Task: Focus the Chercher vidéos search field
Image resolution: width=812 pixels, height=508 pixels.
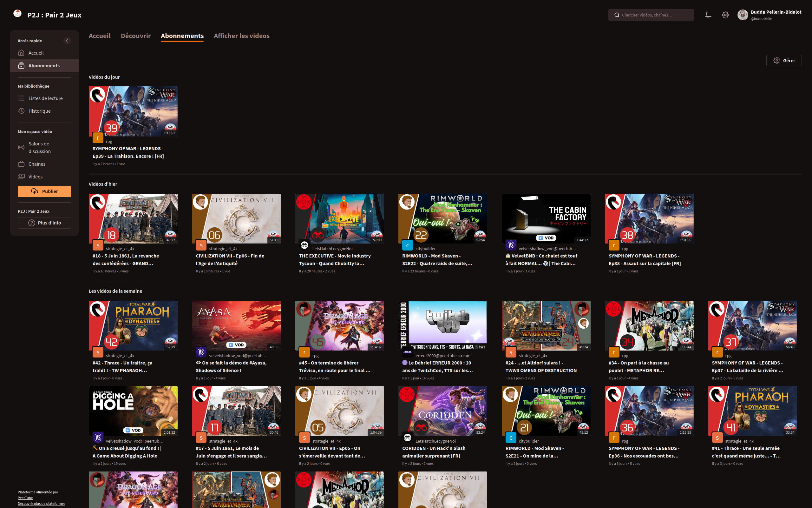Action: [x=651, y=15]
